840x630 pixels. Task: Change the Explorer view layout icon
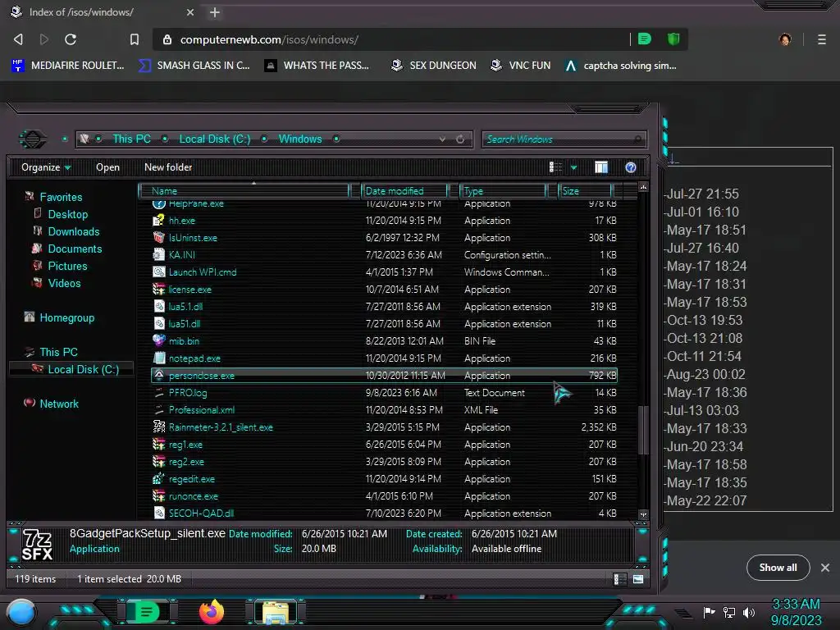[555, 167]
